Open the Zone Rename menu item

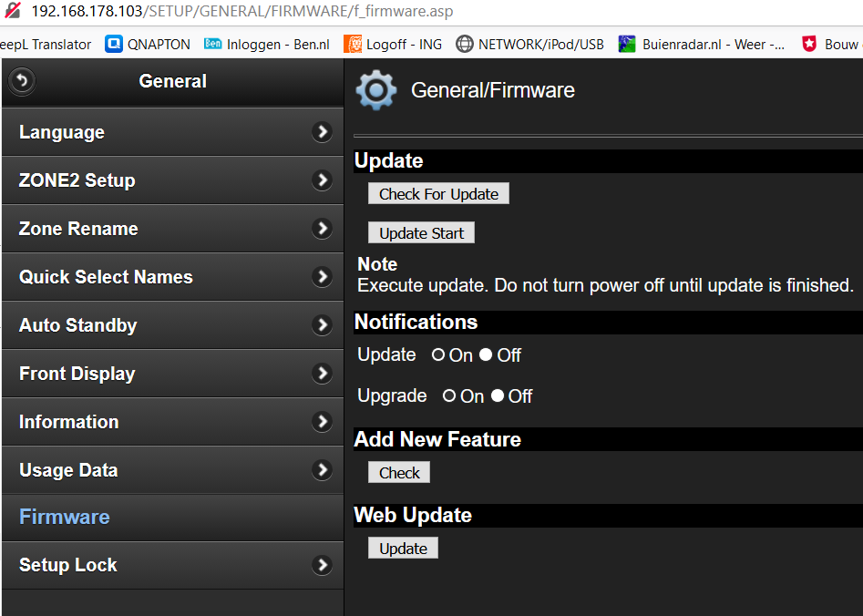tap(173, 229)
